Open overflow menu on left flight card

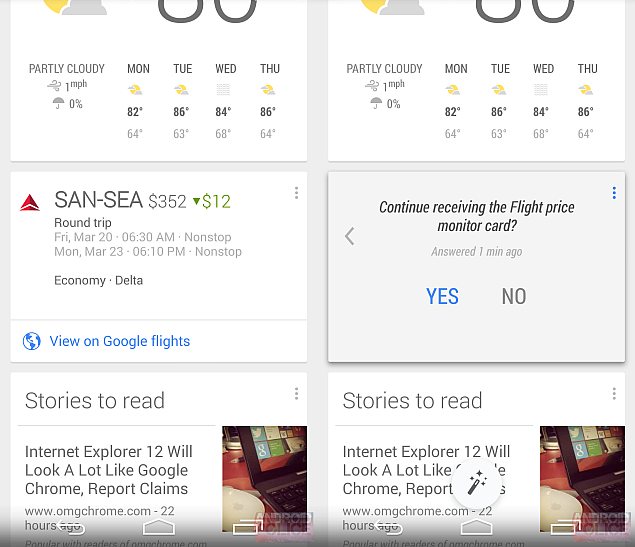(296, 193)
